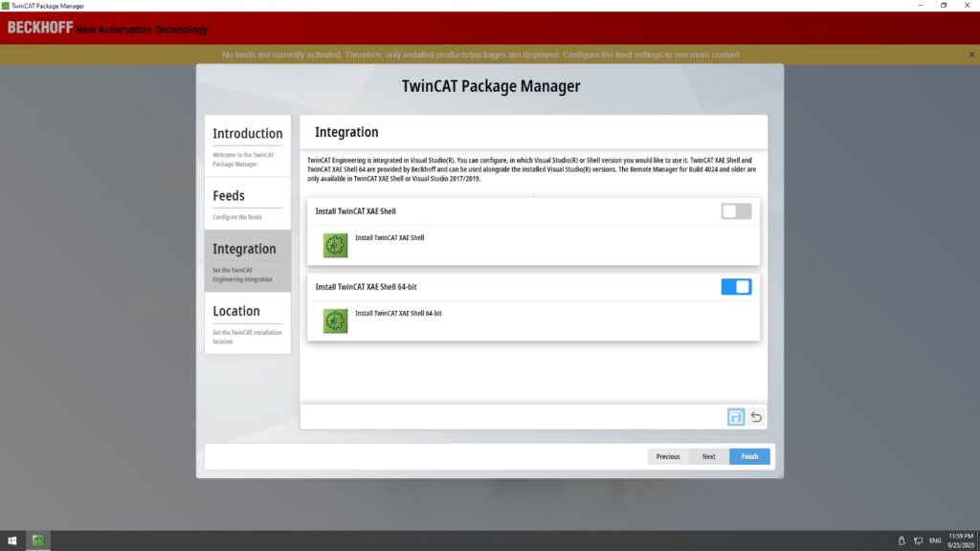This screenshot has height=551, width=980.
Task: Click the BECKHOFF logo in header
Action: [x=40, y=28]
